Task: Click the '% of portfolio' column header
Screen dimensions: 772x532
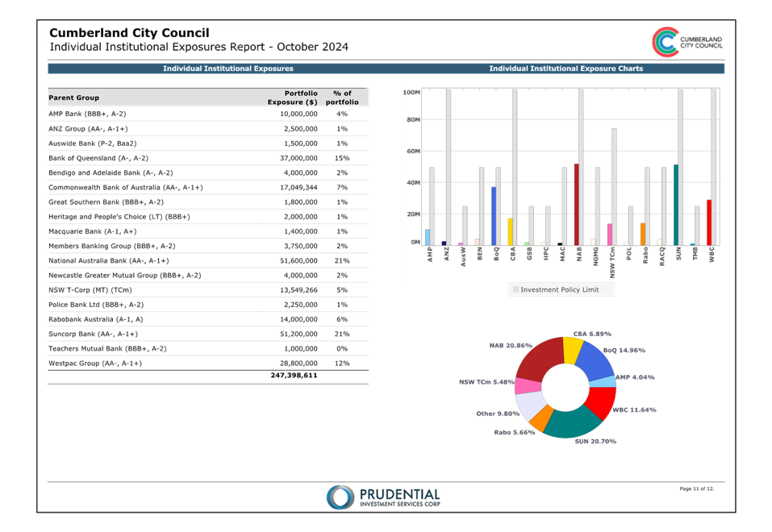Action: tap(342, 98)
